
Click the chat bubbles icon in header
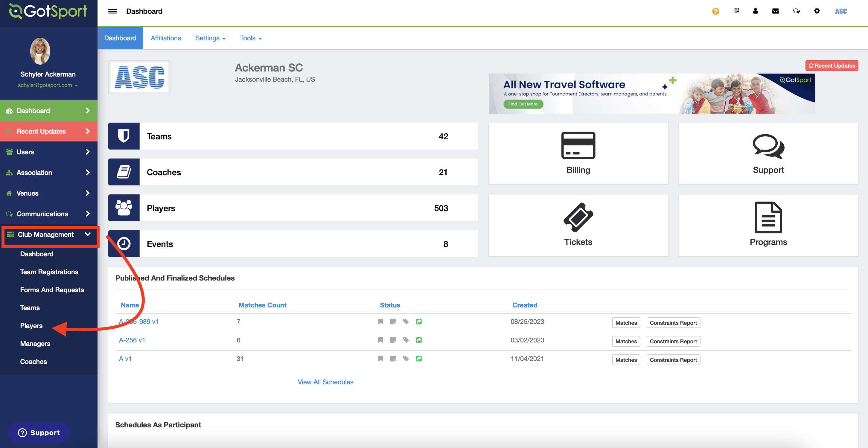[x=796, y=11]
